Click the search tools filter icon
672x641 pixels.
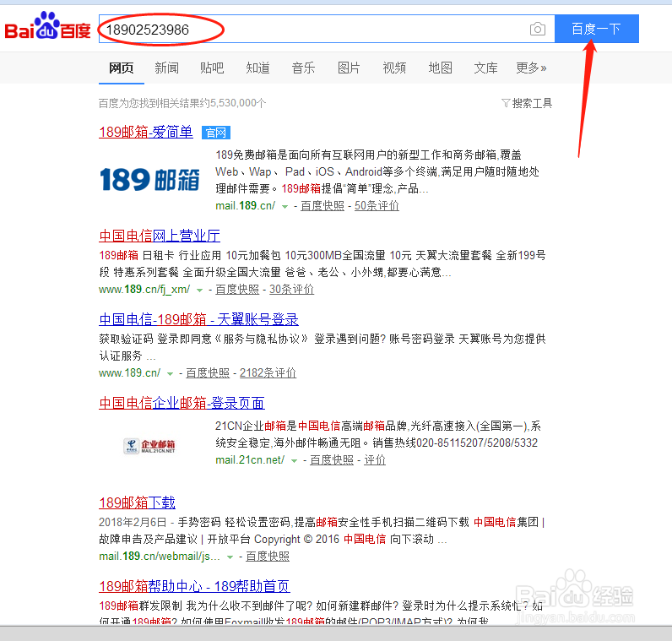[x=506, y=103]
